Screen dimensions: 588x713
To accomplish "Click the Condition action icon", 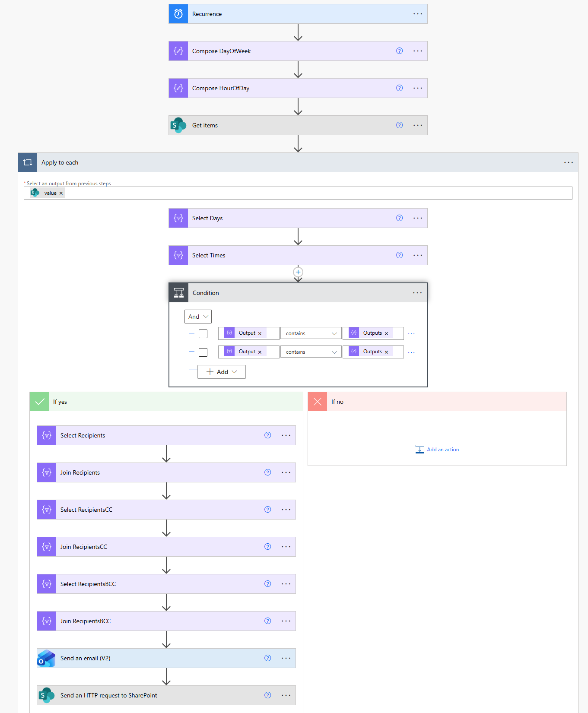I will point(179,293).
